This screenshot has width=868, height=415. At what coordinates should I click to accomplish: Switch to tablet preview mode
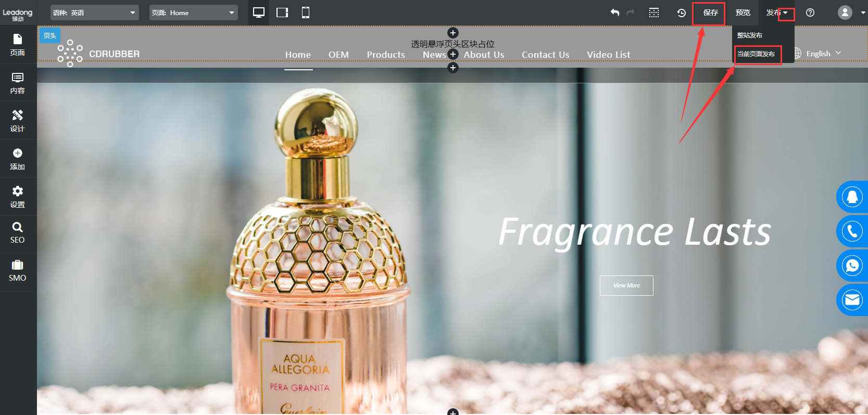pos(282,12)
